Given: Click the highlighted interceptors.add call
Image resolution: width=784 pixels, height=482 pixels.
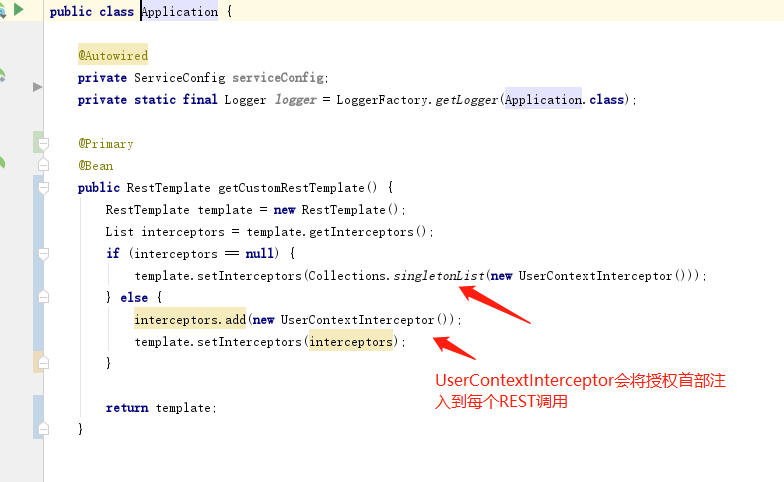Looking at the screenshot, I should pyautogui.click(x=190, y=320).
